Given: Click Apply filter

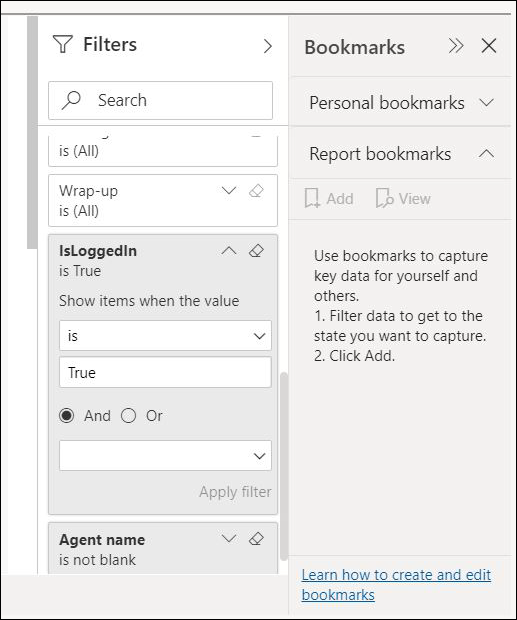Looking at the screenshot, I should pos(235,492).
